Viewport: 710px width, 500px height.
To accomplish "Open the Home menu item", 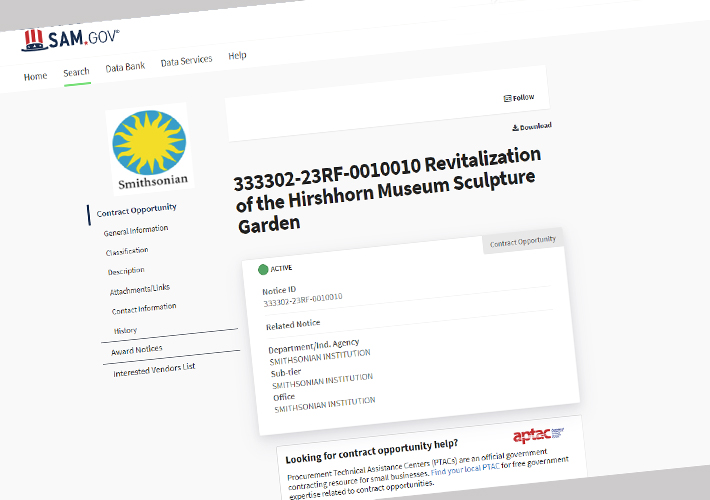I will (x=35, y=76).
